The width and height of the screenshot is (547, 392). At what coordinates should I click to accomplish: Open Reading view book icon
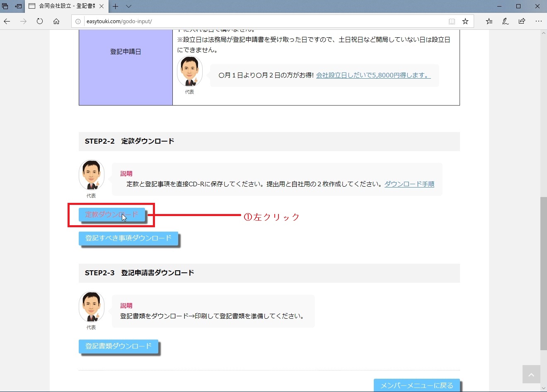pyautogui.click(x=452, y=21)
